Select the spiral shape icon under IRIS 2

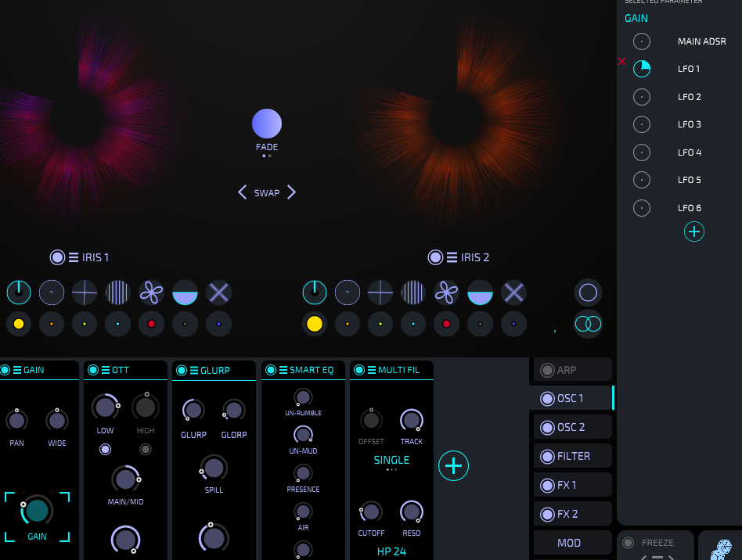(x=348, y=293)
